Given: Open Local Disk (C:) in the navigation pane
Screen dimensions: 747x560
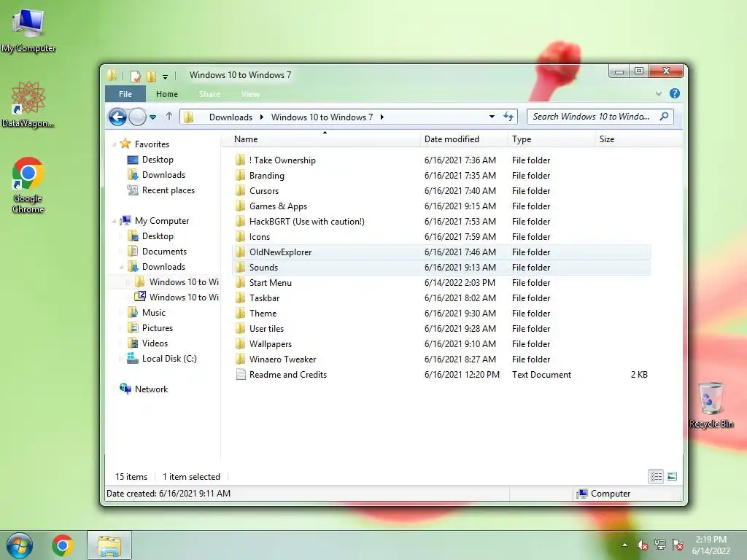Looking at the screenshot, I should click(x=169, y=359).
